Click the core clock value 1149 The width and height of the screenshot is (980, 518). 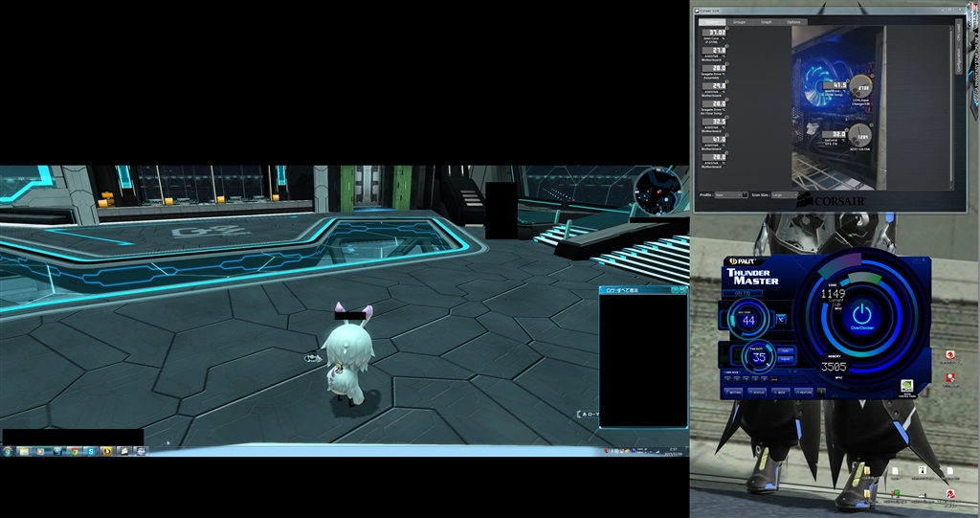(834, 294)
